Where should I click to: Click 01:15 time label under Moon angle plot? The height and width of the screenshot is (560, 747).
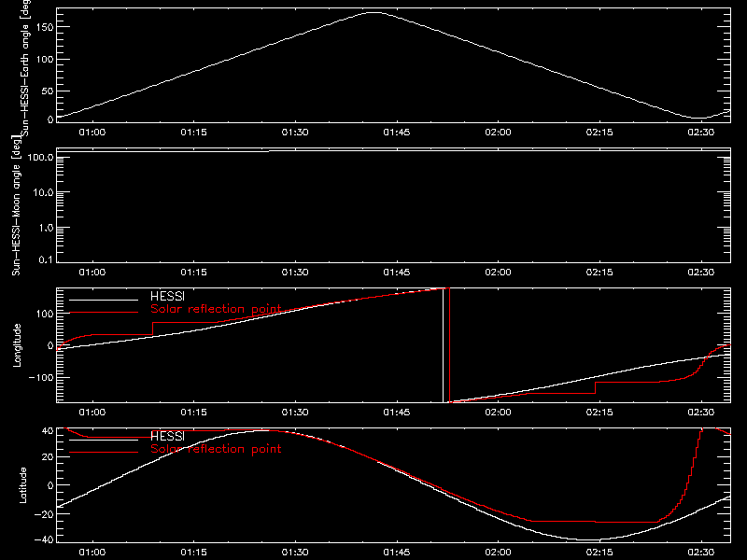point(193,273)
